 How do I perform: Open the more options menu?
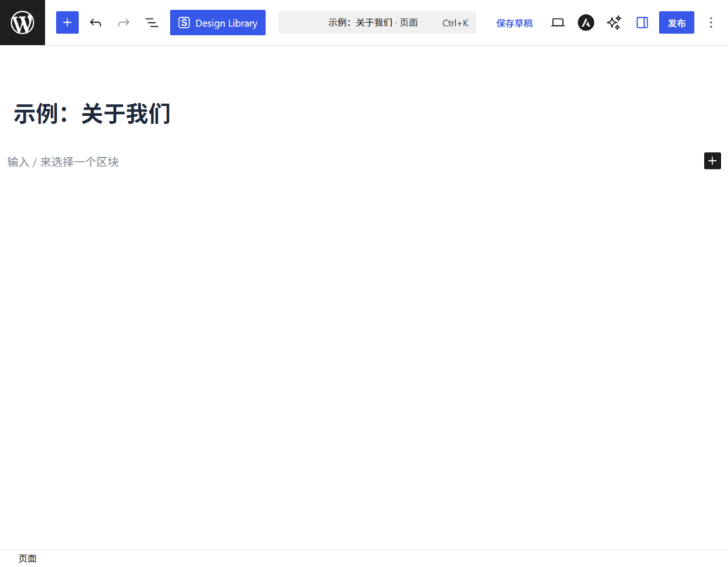pyautogui.click(x=711, y=22)
